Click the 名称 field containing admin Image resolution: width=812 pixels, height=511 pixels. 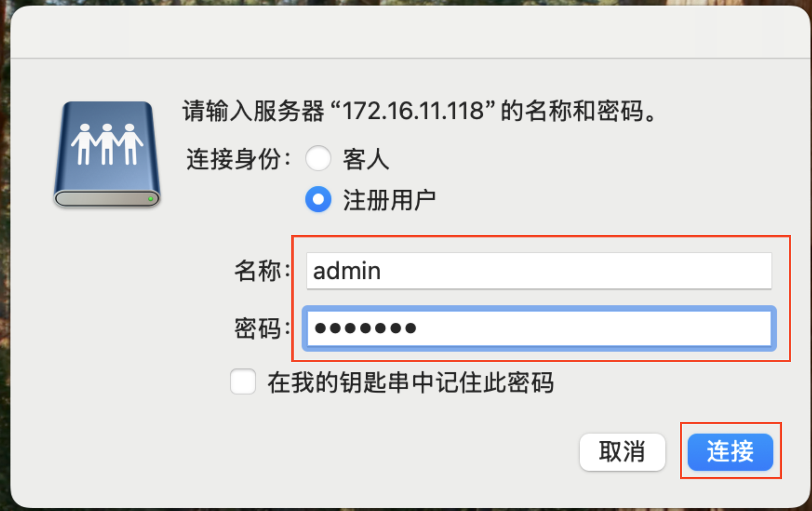pos(538,271)
